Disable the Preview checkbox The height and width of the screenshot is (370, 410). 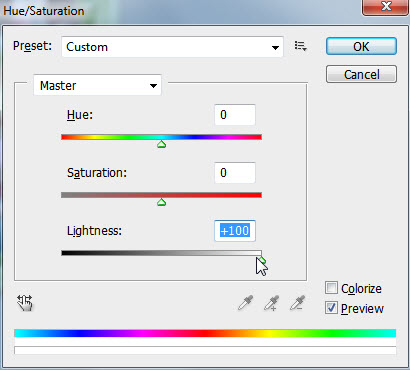pos(331,308)
